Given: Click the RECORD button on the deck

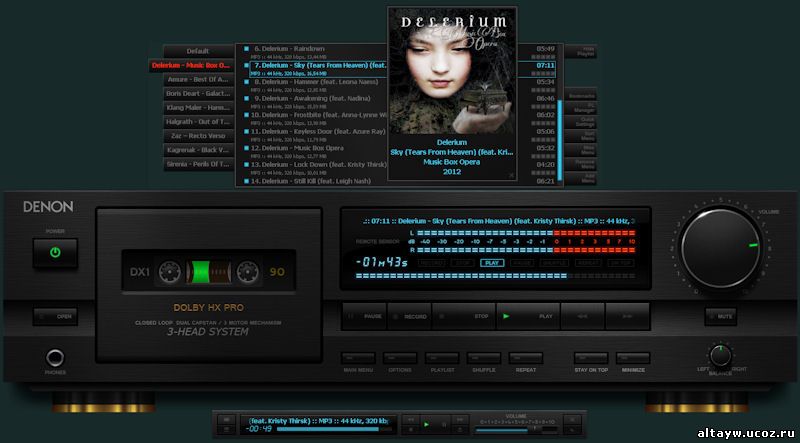Looking at the screenshot, I should click(x=409, y=316).
